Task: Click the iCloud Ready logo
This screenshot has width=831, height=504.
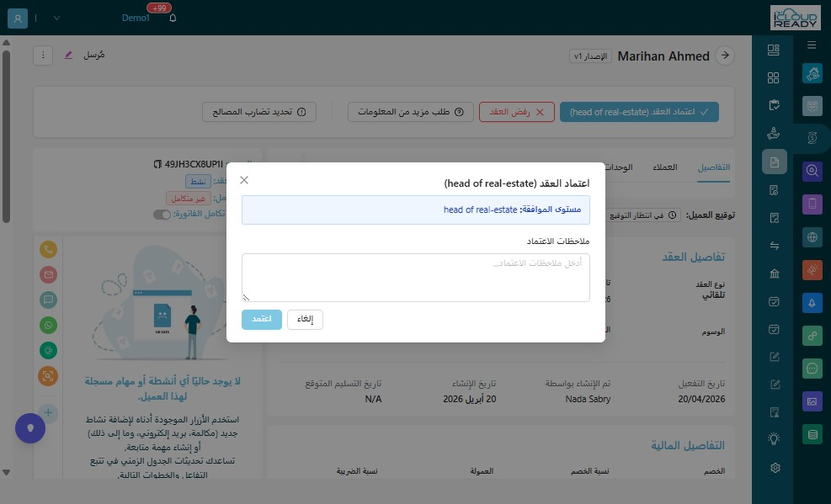Action: (796, 18)
